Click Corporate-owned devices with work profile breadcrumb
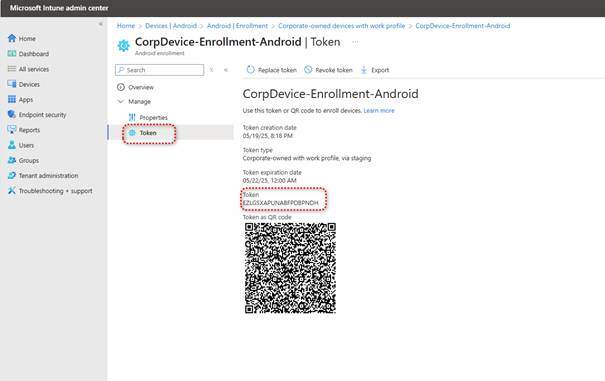 341,26
